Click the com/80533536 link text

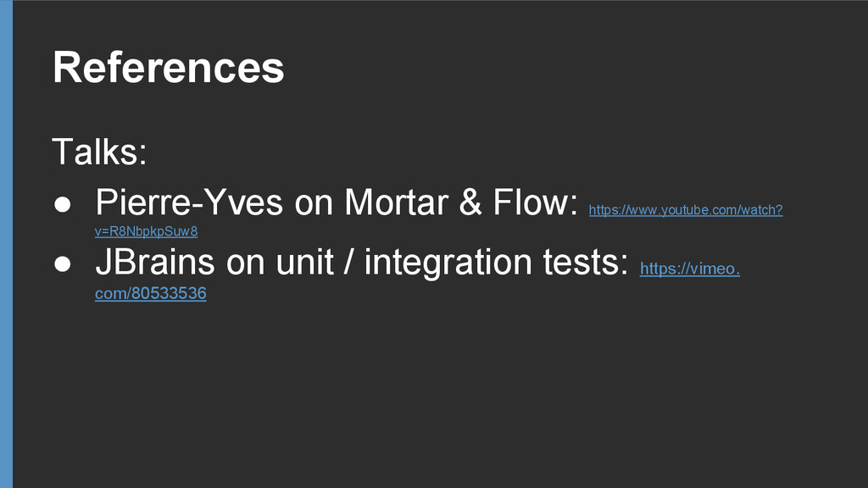click(151, 293)
